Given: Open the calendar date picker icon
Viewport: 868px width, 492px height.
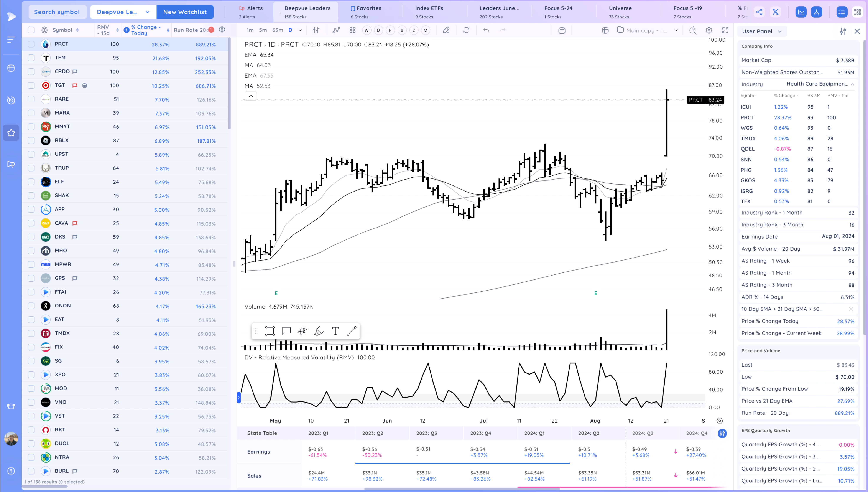Looking at the screenshot, I should 562,30.
